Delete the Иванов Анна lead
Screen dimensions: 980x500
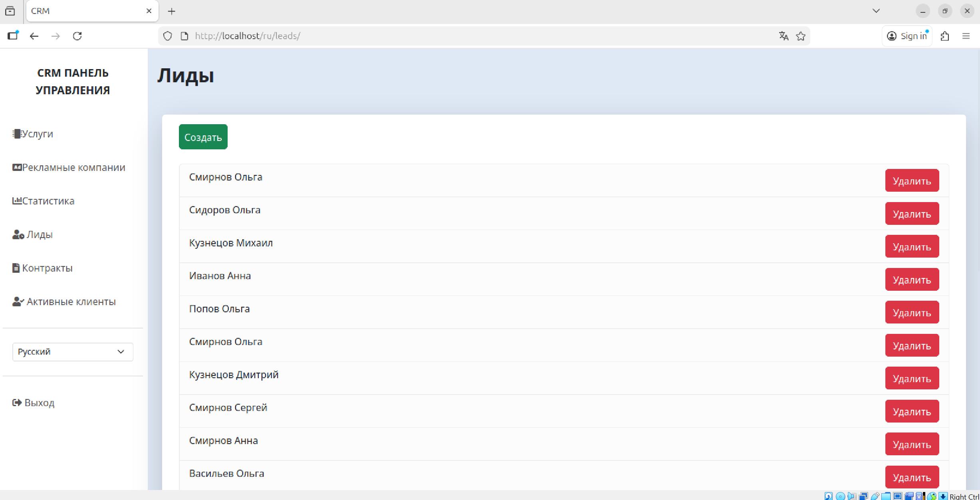click(x=912, y=280)
